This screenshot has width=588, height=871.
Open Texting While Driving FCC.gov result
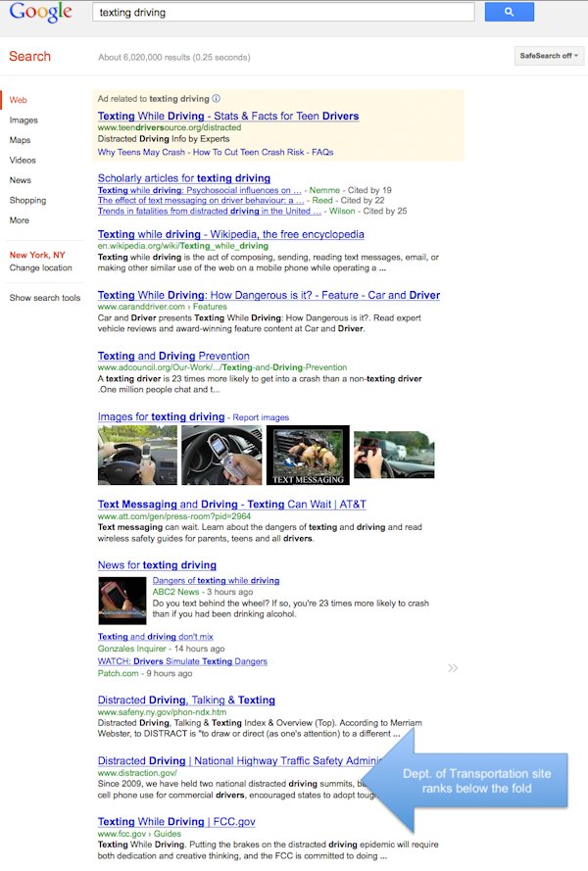point(176,822)
